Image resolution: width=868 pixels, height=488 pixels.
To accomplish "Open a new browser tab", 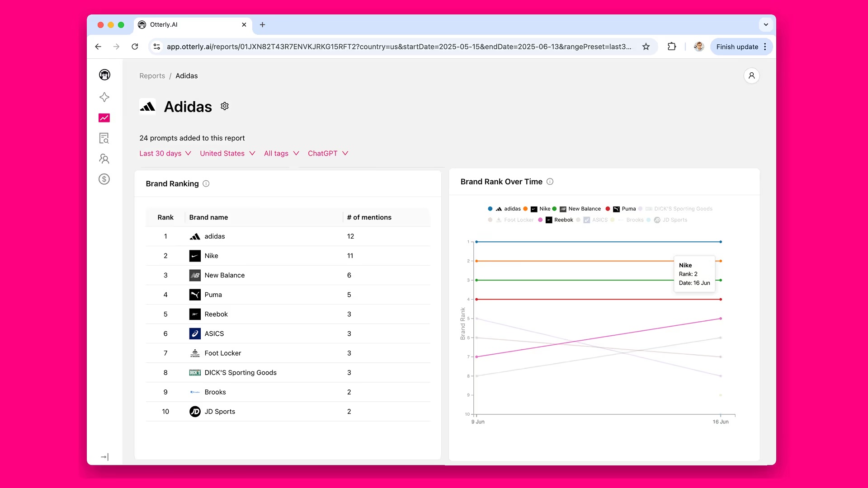I will coord(263,25).
